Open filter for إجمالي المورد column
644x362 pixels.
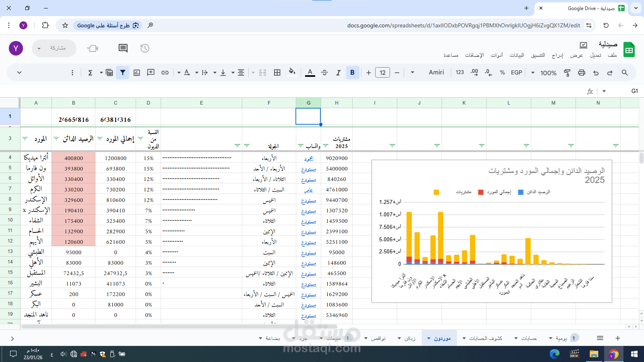100,139
